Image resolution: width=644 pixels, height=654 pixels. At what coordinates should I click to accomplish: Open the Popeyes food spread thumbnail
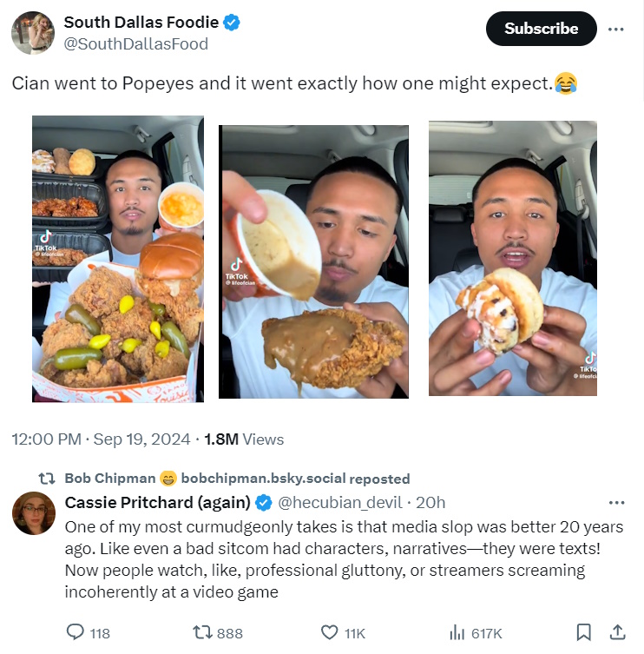coord(118,259)
